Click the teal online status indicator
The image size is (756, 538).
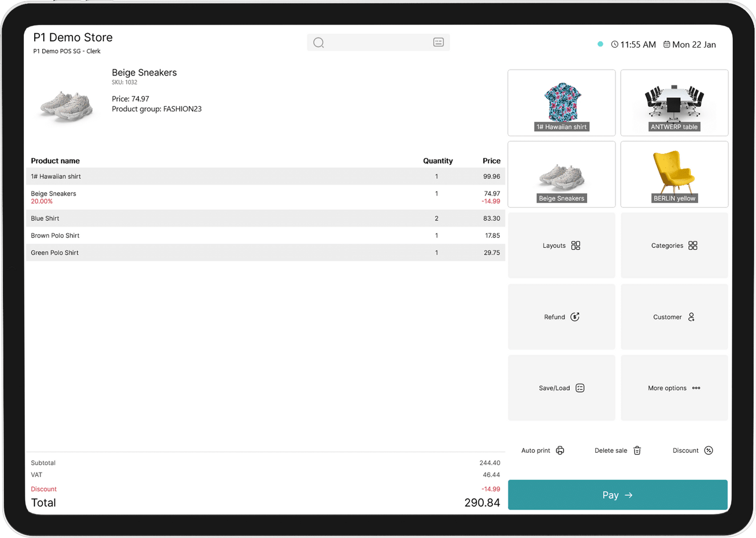pyautogui.click(x=600, y=44)
